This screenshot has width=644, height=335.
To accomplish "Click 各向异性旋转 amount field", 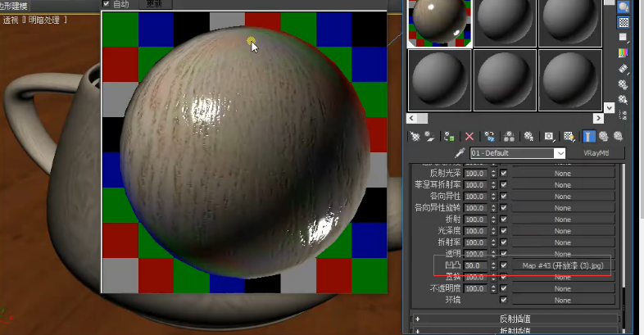I will [476, 208].
